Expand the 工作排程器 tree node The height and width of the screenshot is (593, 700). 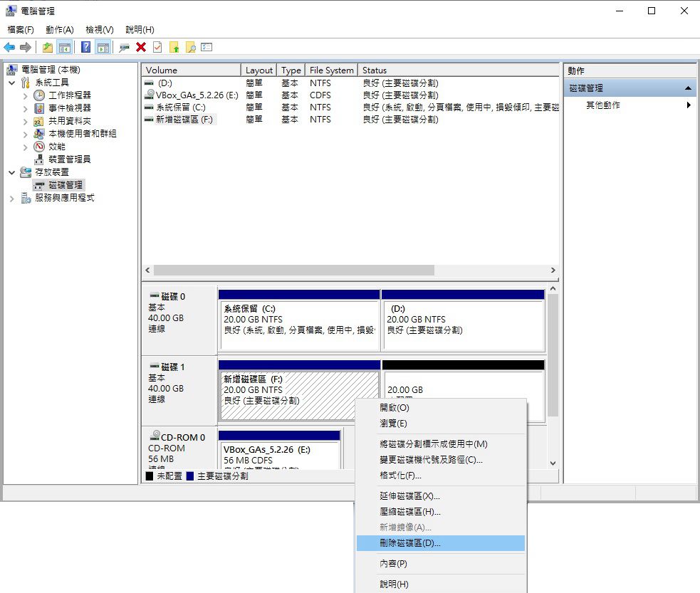click(26, 96)
